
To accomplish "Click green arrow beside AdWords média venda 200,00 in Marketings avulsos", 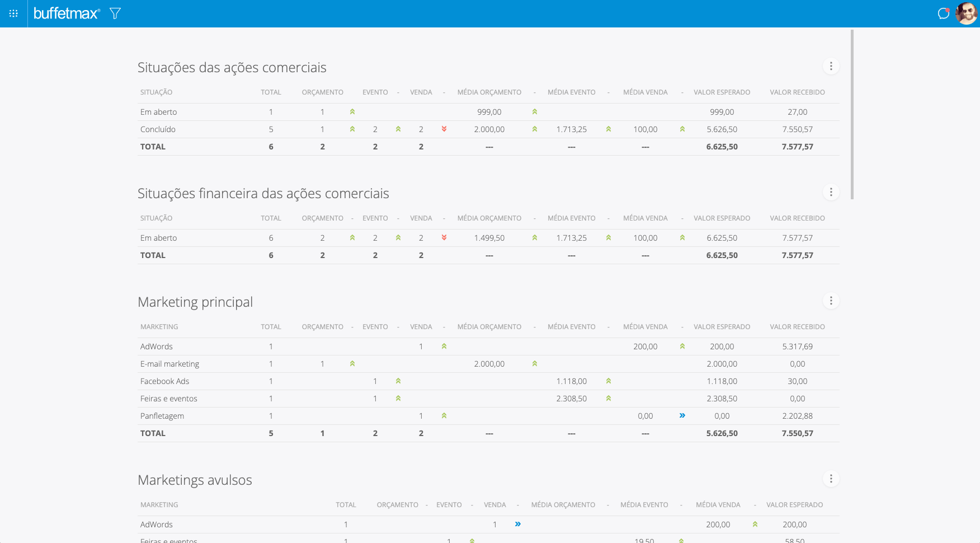I will (755, 525).
